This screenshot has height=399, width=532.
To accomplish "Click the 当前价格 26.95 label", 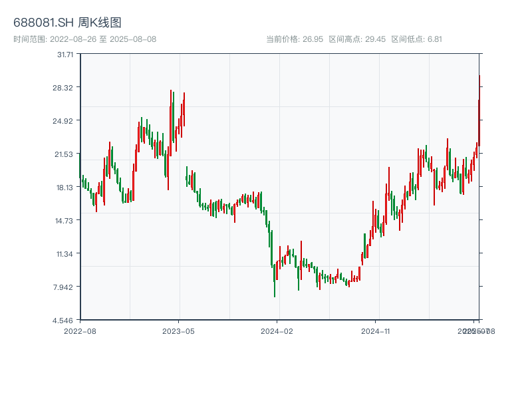I will click(x=295, y=39).
